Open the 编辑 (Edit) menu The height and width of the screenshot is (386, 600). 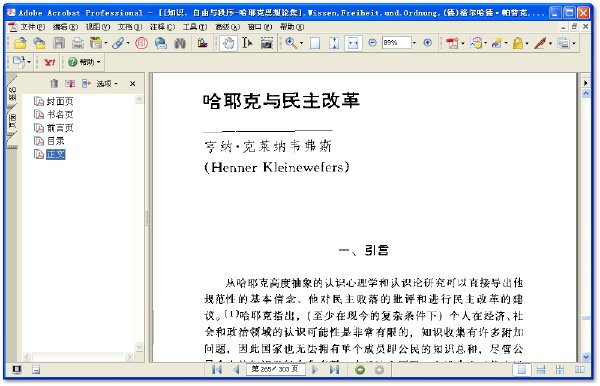click(65, 27)
